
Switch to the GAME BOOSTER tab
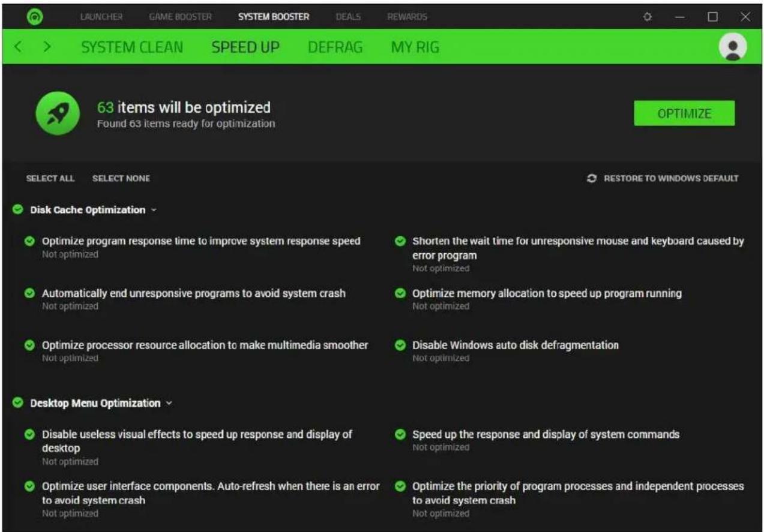click(180, 17)
